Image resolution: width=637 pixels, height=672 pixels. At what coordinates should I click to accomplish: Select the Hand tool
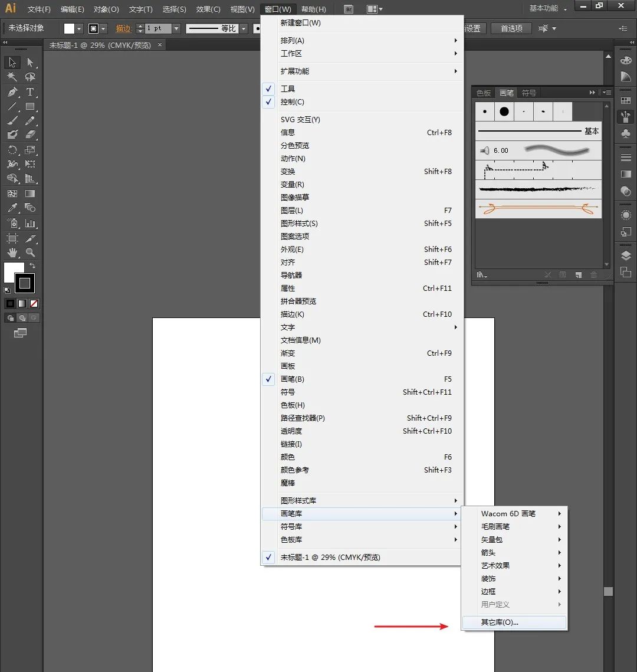coord(12,253)
